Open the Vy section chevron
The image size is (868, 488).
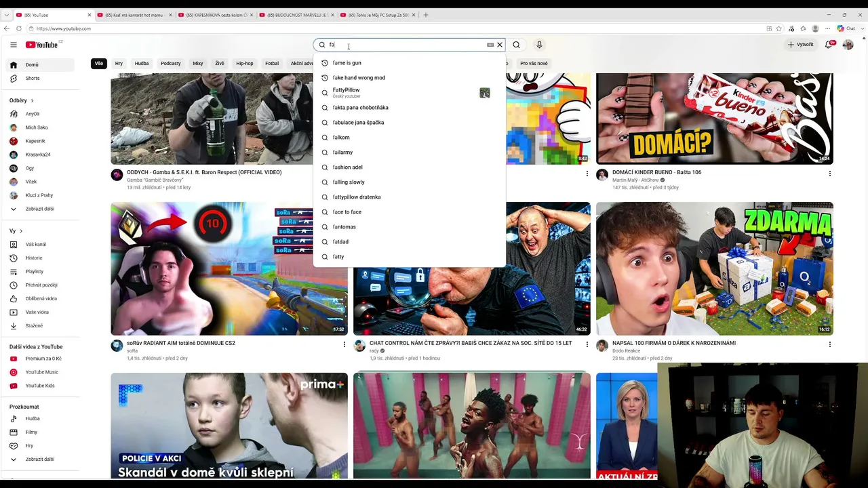[21, 231]
